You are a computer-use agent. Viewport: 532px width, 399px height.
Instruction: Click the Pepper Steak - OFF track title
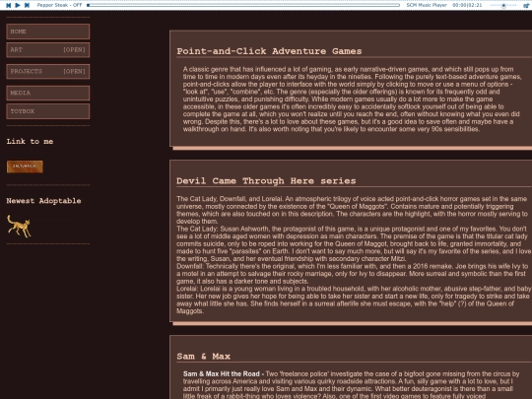[x=59, y=5]
